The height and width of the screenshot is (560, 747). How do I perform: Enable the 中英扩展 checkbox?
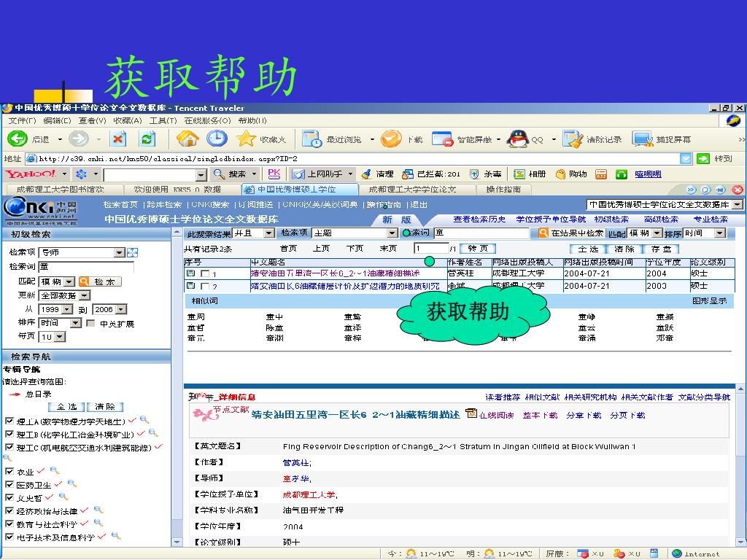point(90,323)
